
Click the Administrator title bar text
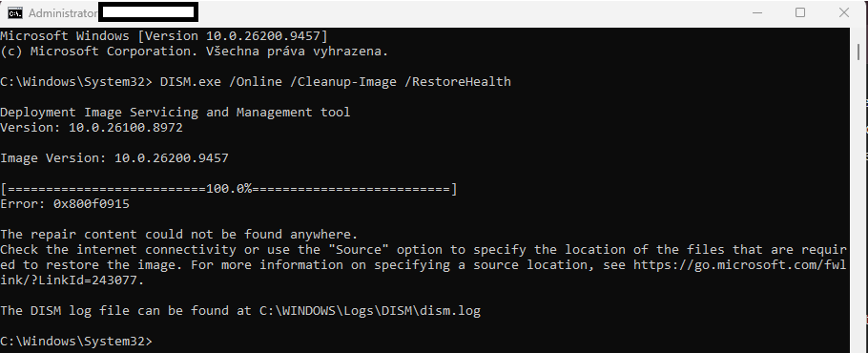tap(63, 12)
